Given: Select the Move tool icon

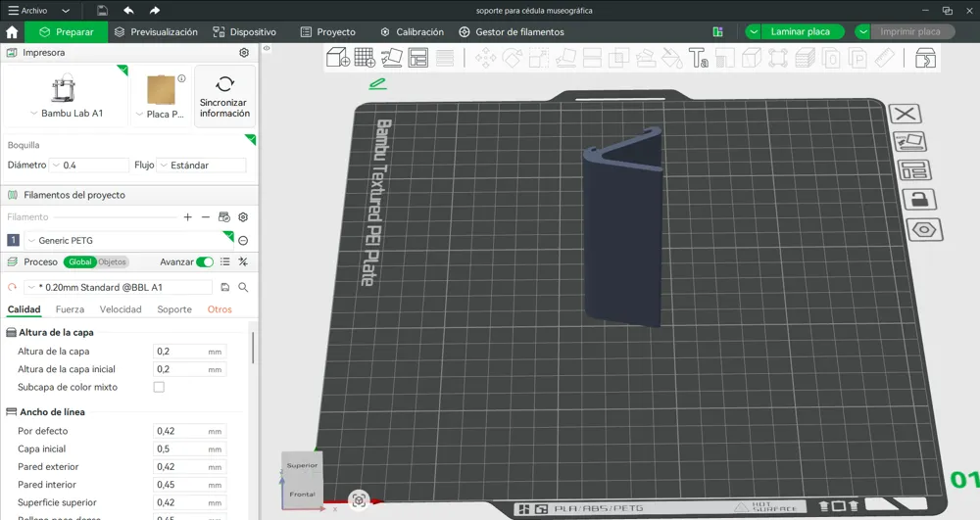Looking at the screenshot, I should pos(486,58).
